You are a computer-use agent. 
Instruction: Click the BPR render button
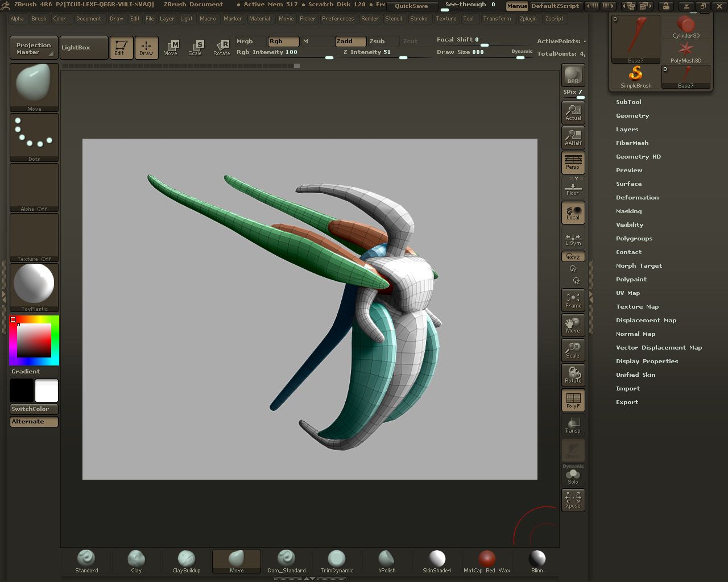click(x=573, y=74)
